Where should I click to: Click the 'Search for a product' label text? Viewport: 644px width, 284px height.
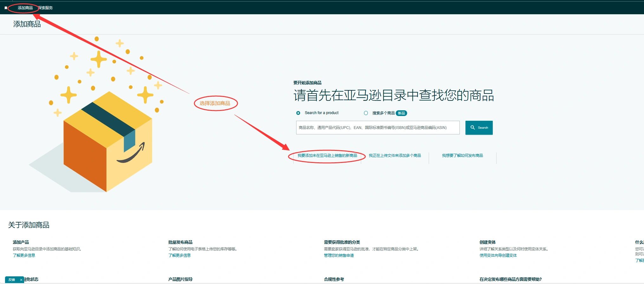tap(322, 113)
